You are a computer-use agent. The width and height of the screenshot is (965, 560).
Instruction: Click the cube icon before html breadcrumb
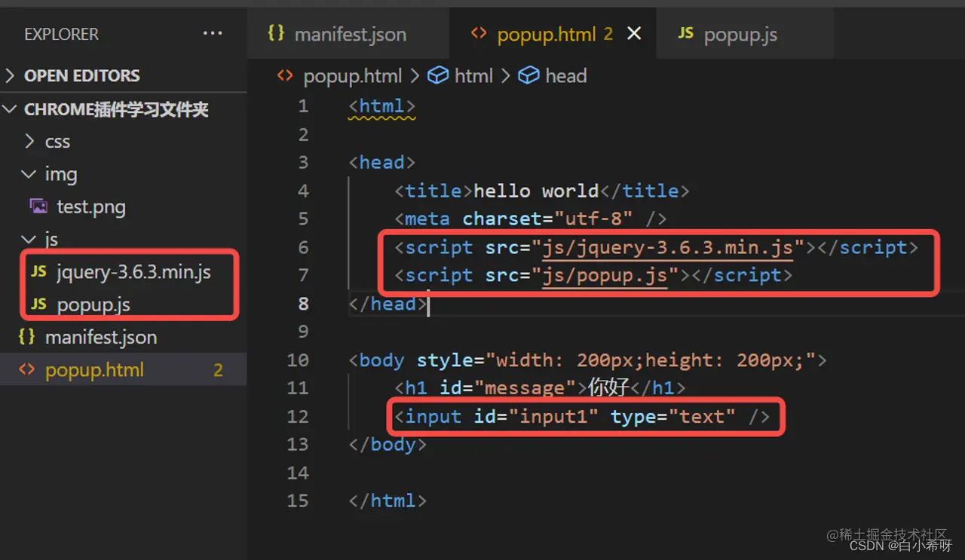438,75
